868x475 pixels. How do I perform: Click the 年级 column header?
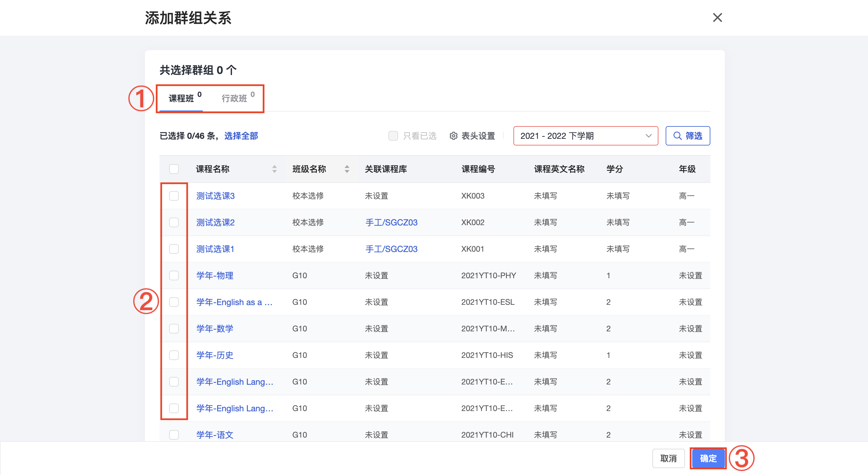pyautogui.click(x=687, y=169)
